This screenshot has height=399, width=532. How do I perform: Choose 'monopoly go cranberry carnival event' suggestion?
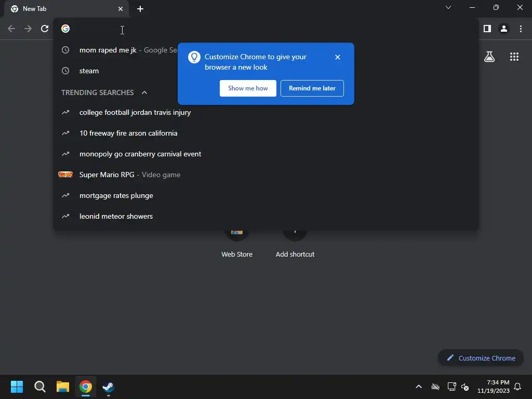point(267,154)
